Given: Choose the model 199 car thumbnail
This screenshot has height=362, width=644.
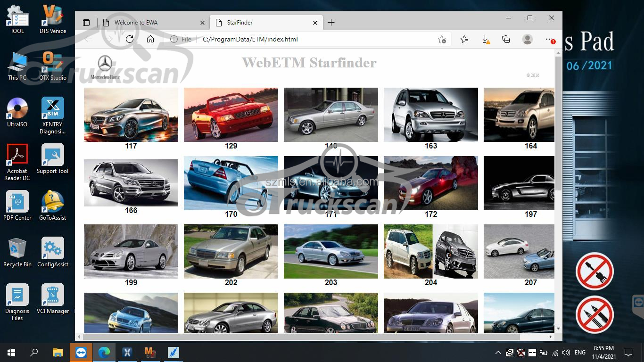Looking at the screenshot, I should coord(131,251).
